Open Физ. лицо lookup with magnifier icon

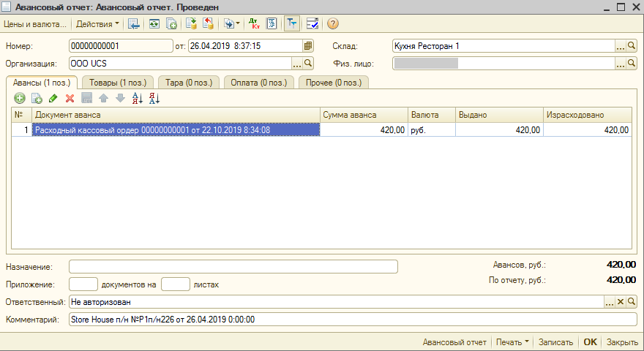(632, 63)
